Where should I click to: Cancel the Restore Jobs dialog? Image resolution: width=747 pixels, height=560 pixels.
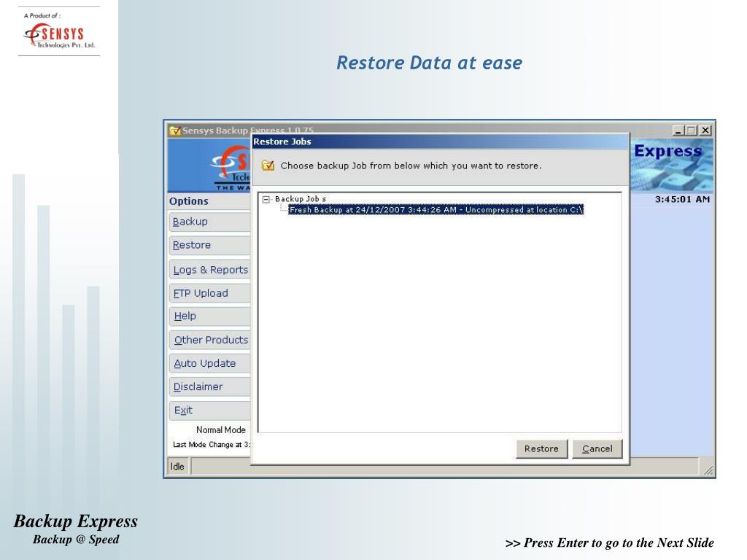(x=597, y=448)
